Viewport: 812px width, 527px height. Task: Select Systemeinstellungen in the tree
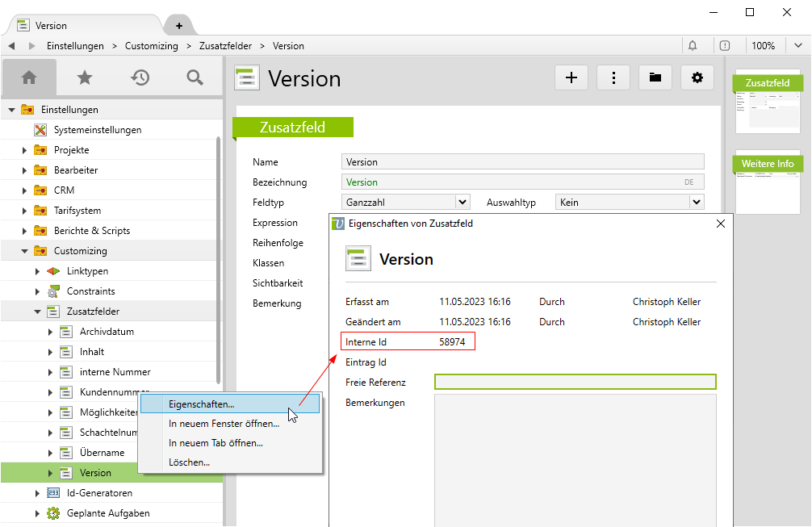coord(97,130)
